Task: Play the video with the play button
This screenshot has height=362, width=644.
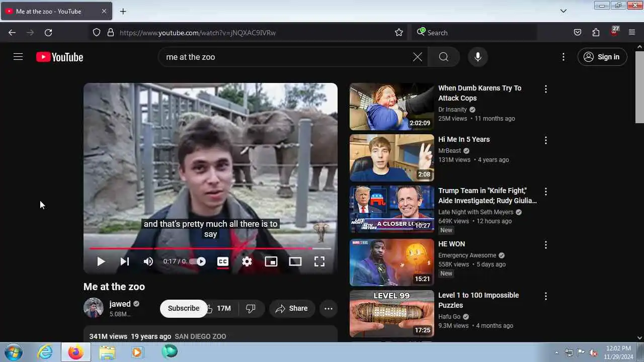Action: [x=101, y=261]
